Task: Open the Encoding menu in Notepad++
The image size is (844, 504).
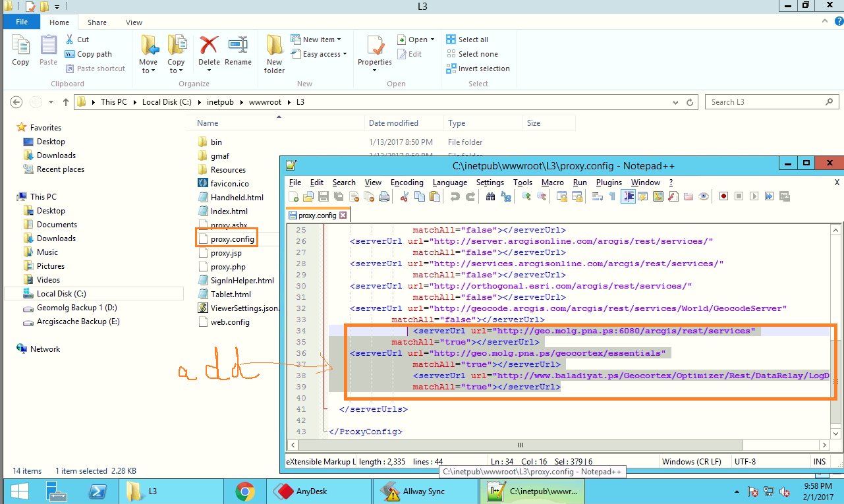Action: point(407,182)
